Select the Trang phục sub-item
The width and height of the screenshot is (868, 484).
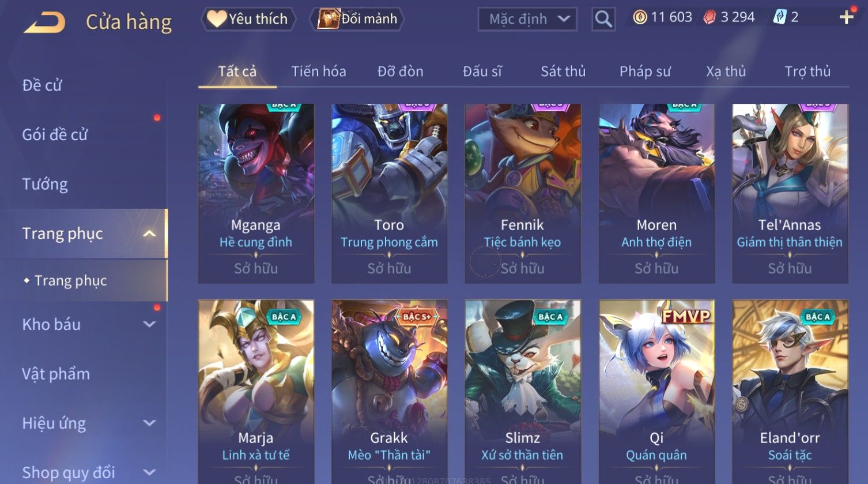[70, 280]
